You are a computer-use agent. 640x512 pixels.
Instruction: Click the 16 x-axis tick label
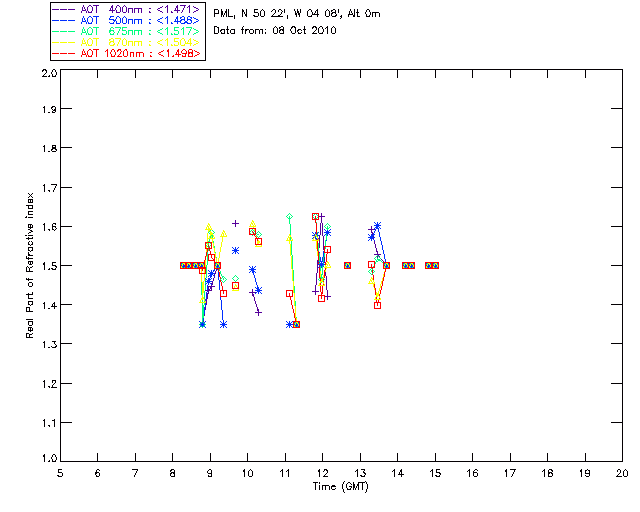point(472,473)
